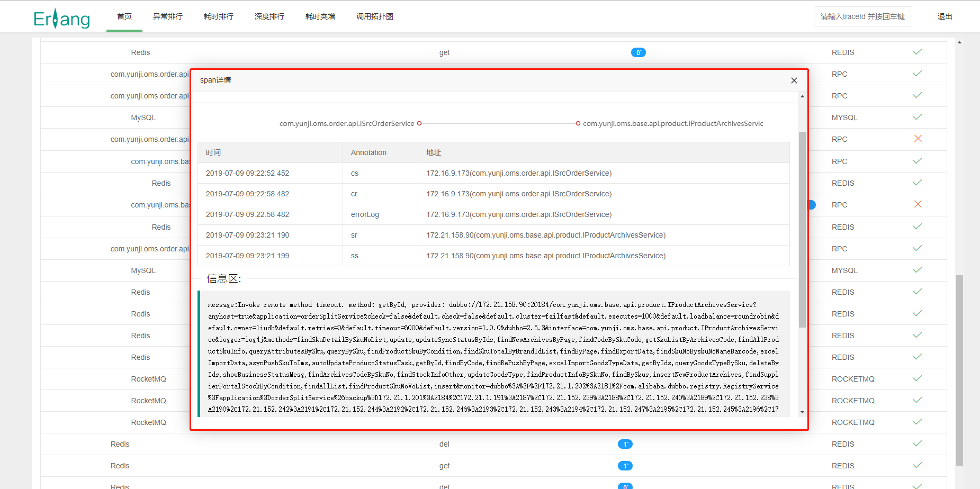Click the second red X failure icon for RPC
The height and width of the screenshot is (489, 980).
918,204
